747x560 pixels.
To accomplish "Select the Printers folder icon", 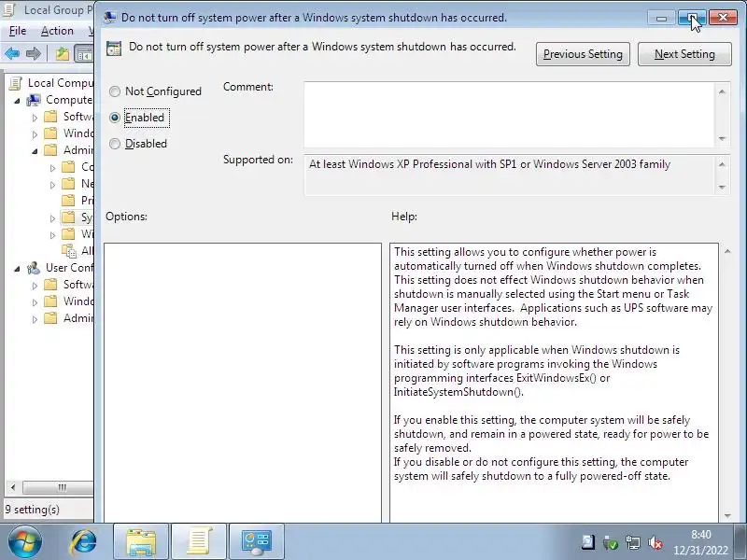I will [68, 200].
